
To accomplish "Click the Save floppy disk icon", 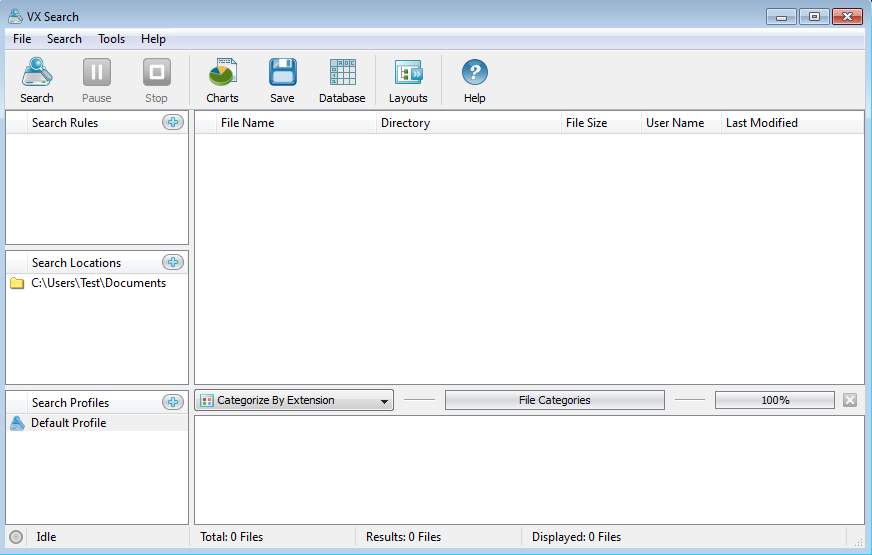I will [282, 74].
